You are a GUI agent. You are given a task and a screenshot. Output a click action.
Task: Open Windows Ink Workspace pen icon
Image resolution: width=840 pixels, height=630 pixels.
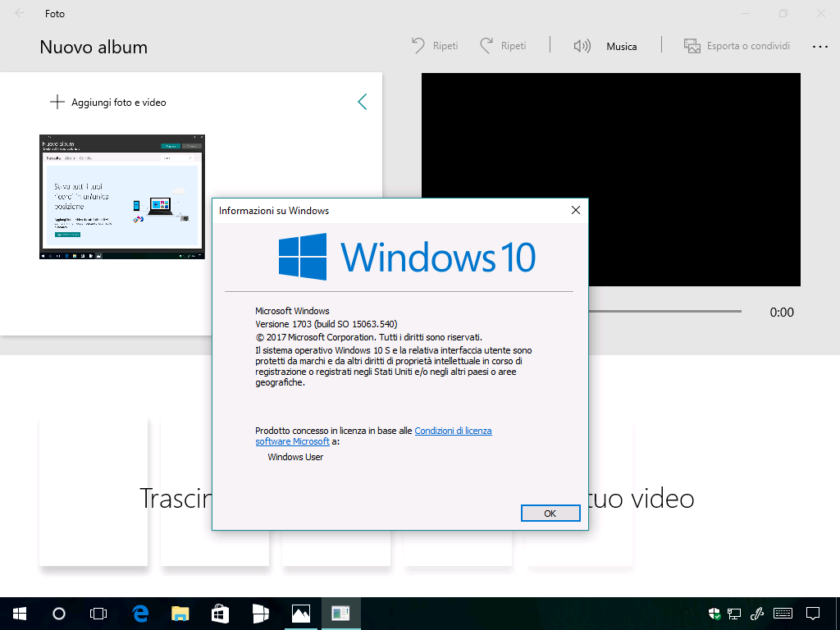(x=756, y=614)
